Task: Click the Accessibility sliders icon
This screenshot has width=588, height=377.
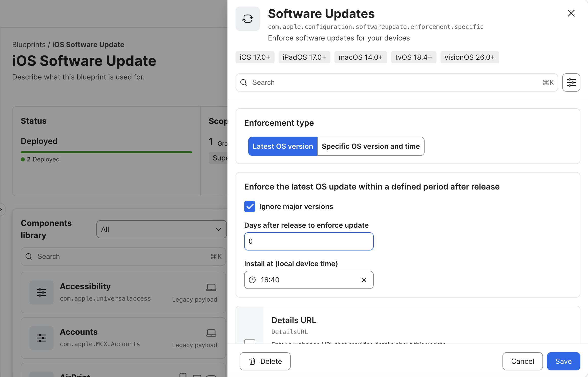Action: coord(41,292)
